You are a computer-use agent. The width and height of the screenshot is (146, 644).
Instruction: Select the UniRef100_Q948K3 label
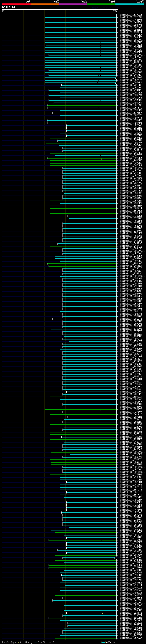pyautogui.click(x=131, y=30)
